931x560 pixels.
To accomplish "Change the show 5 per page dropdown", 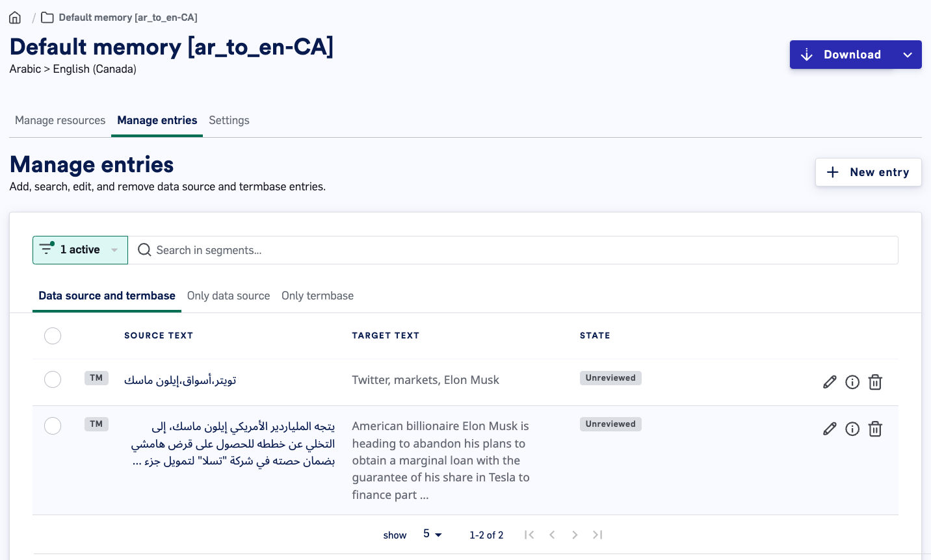I will tap(432, 534).
